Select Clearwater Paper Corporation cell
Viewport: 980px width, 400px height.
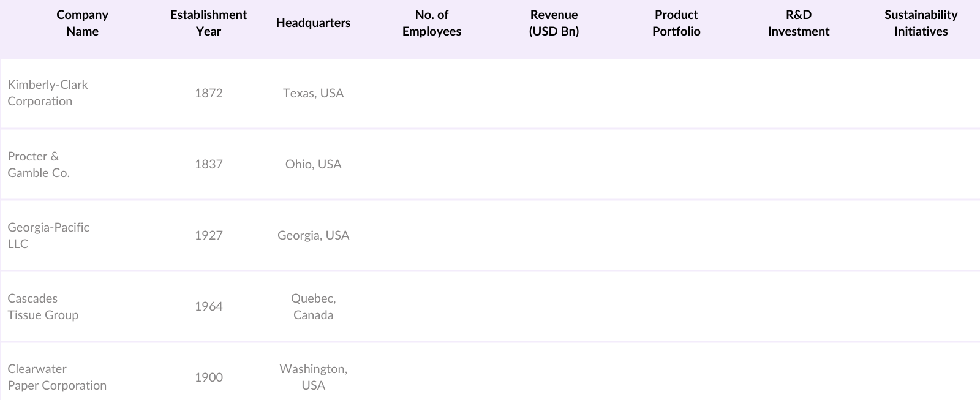click(x=57, y=377)
